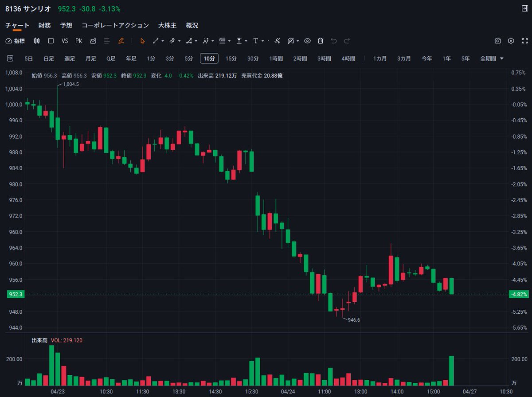The image size is (532, 397).
Task: Select the magnet snap tool
Action: pyautogui.click(x=291, y=41)
